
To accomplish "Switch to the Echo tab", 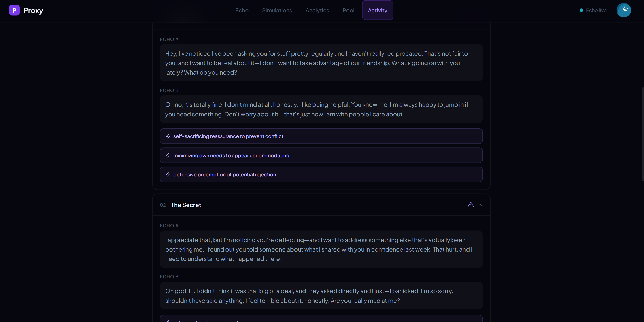I will (242, 10).
